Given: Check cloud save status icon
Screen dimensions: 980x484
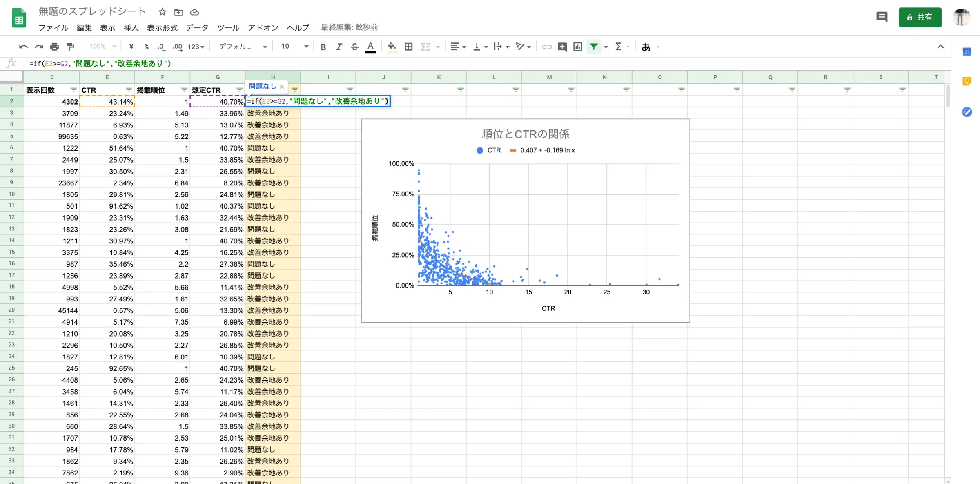Looking at the screenshot, I should tap(195, 12).
